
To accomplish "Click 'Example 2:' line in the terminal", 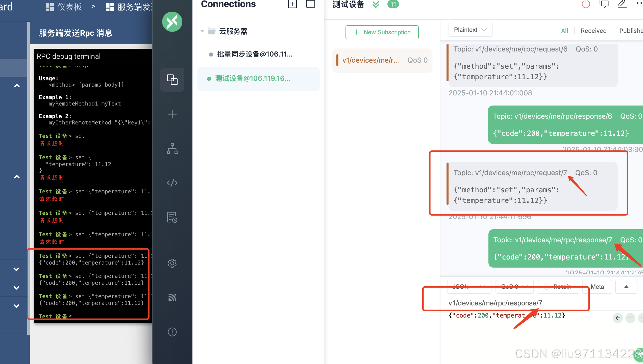I will coord(55,116).
